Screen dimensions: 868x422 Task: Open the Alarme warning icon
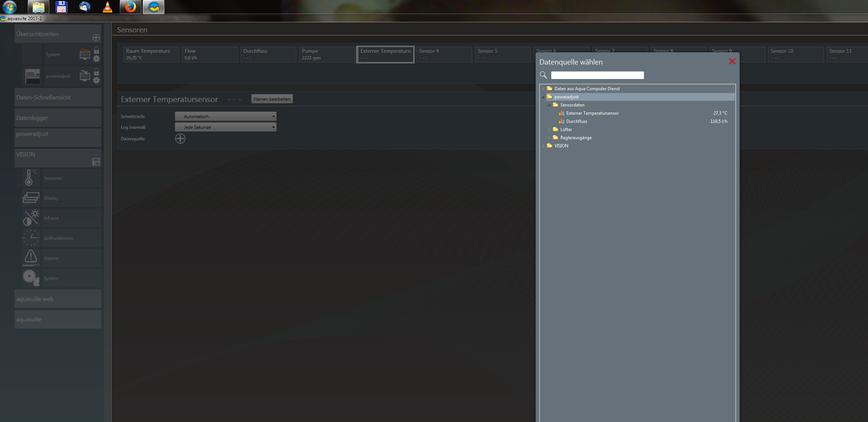[31, 257]
